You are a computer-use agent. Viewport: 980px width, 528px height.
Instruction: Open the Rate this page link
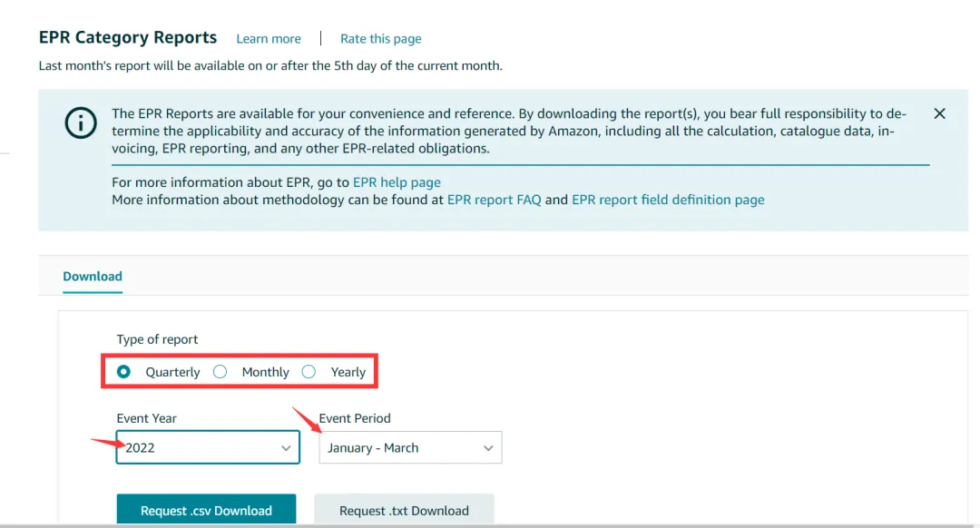point(380,39)
